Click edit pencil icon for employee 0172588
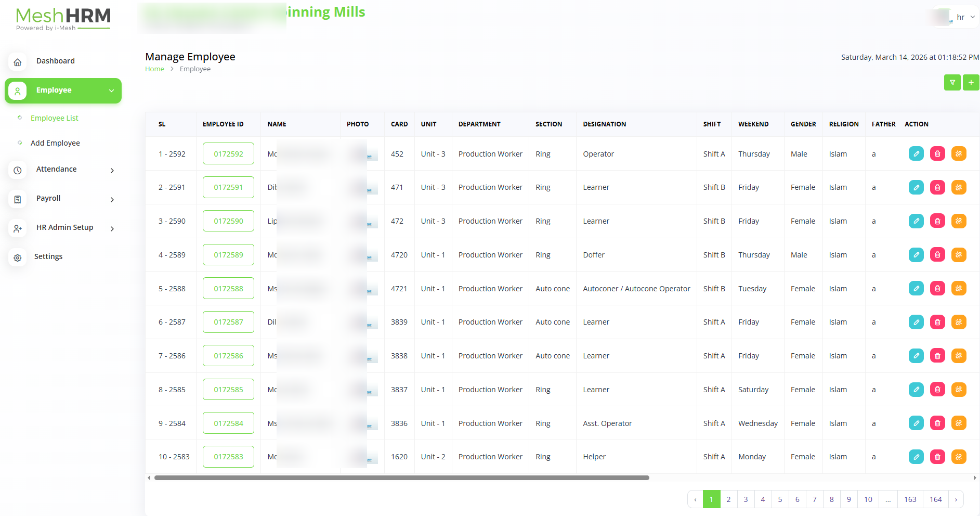This screenshot has width=980, height=516. tap(916, 289)
